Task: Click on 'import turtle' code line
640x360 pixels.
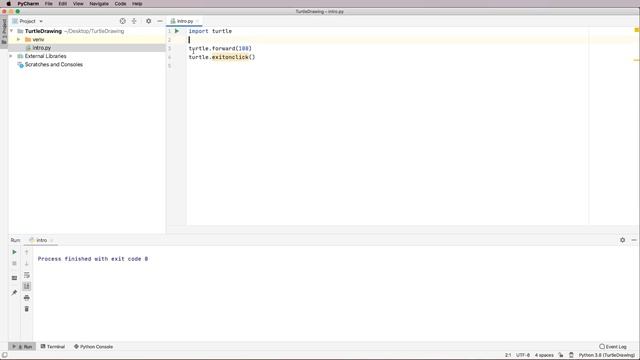Action: coord(210,31)
